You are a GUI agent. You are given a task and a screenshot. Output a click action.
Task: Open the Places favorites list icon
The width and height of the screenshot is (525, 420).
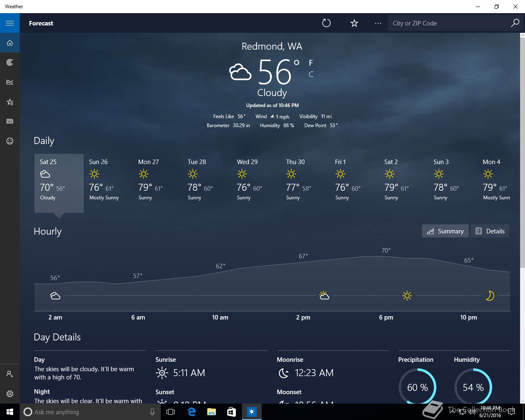[x=10, y=102]
